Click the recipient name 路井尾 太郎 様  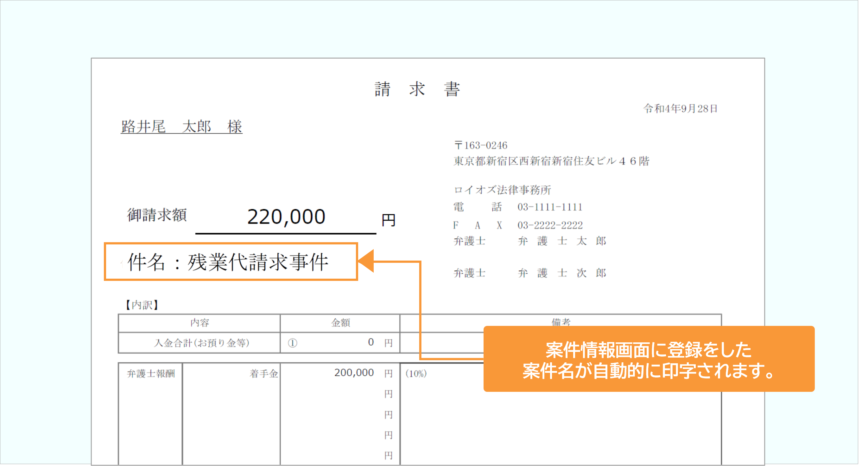click(x=181, y=126)
